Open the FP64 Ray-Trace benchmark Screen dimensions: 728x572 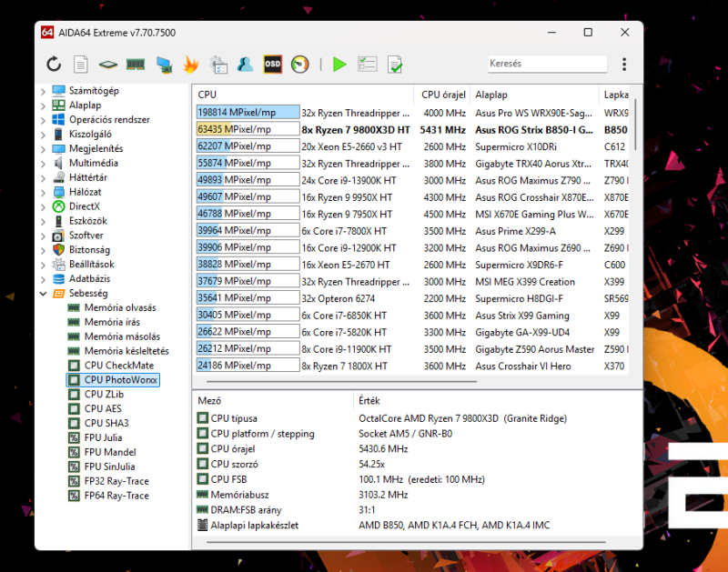point(116,496)
